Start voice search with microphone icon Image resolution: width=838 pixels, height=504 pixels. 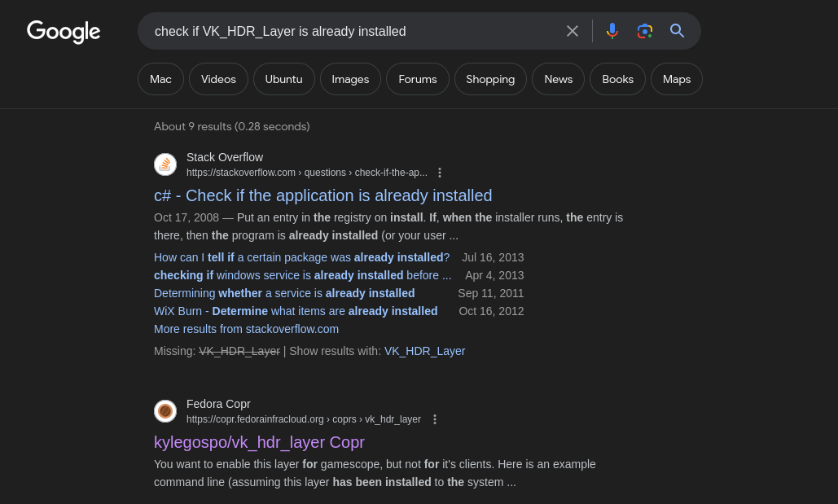pos(612,31)
